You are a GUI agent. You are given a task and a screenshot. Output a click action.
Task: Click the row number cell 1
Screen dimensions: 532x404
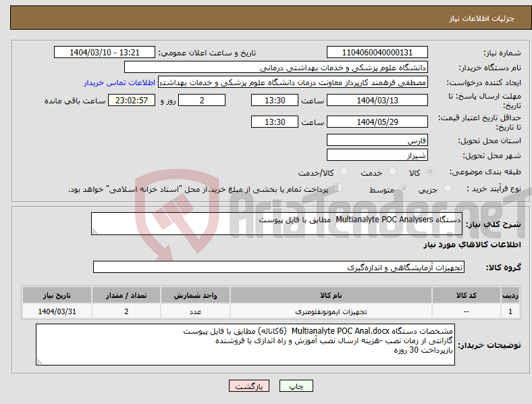[x=510, y=311]
